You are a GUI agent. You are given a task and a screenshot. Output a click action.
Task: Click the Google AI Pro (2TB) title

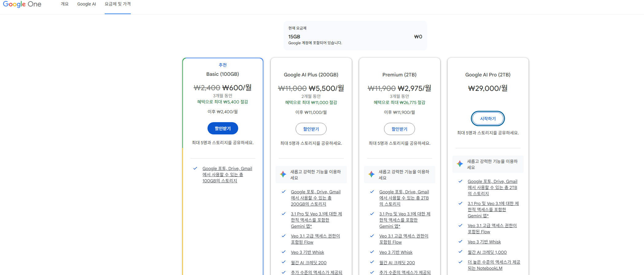pos(488,75)
